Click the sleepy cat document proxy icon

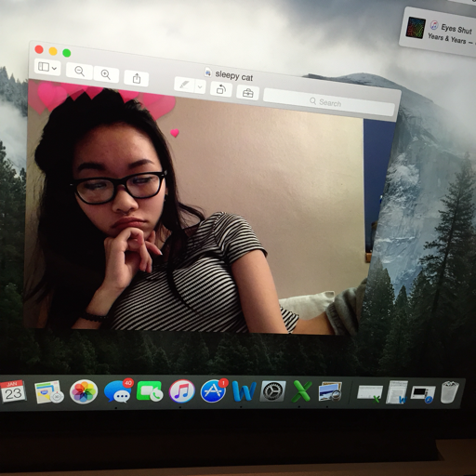tap(207, 73)
